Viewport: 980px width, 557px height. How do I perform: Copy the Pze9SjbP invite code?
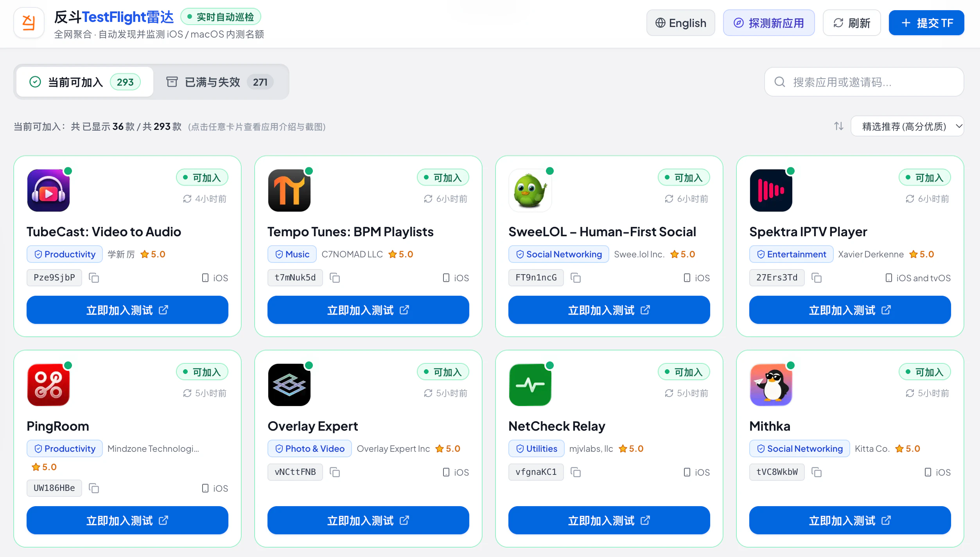coord(94,278)
